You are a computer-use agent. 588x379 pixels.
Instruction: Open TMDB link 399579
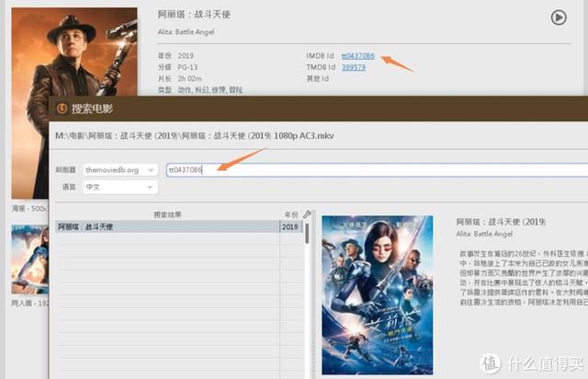pos(353,67)
